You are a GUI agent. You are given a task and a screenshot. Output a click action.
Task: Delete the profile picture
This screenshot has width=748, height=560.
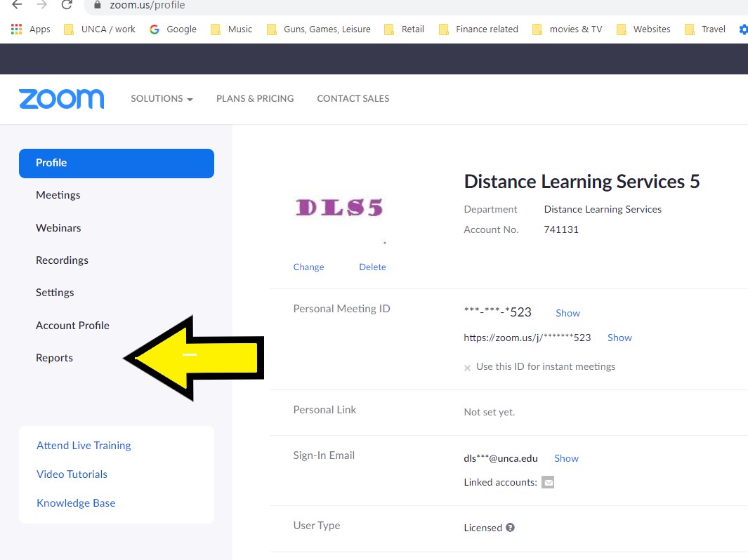coord(372,267)
